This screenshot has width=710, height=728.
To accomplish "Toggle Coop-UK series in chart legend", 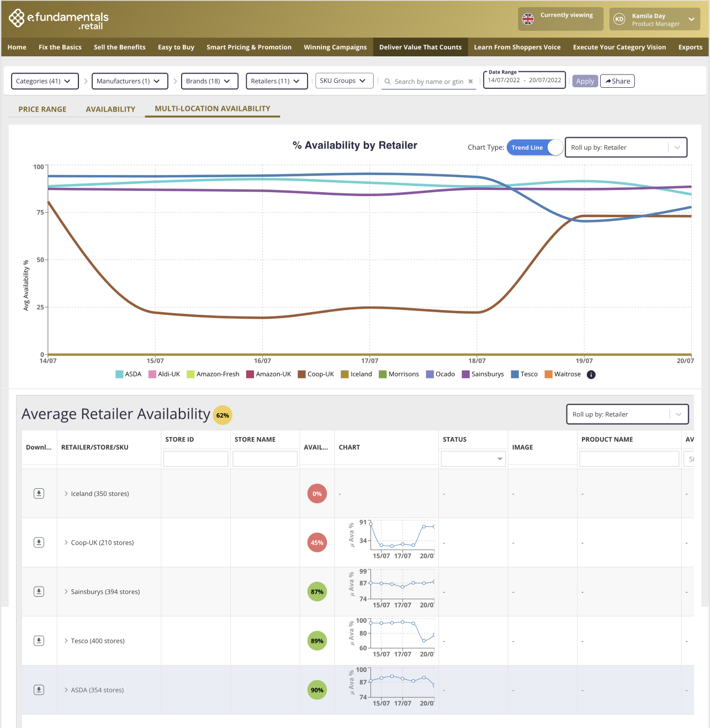I will (316, 374).
